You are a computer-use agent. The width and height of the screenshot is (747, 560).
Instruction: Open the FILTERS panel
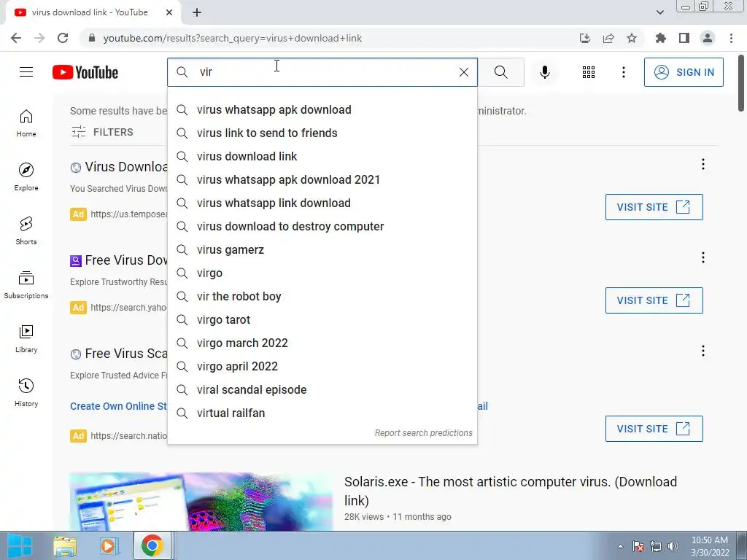[102, 132]
